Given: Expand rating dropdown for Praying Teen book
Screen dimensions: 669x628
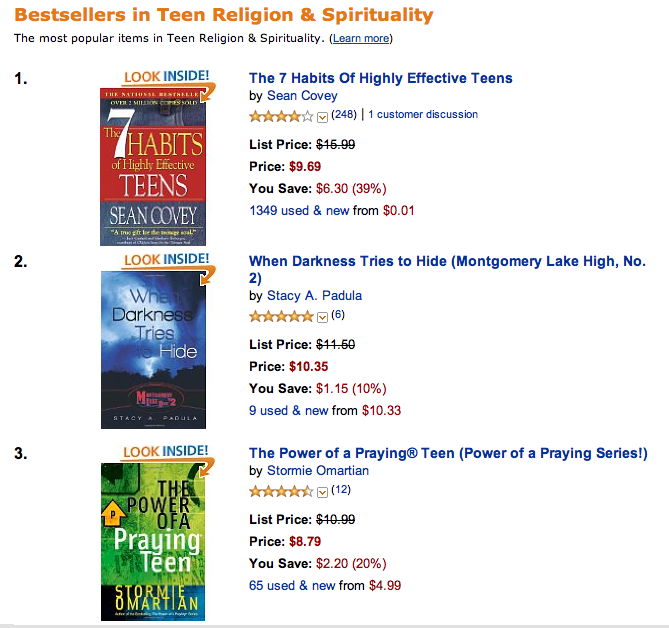Looking at the screenshot, I should [x=322, y=491].
